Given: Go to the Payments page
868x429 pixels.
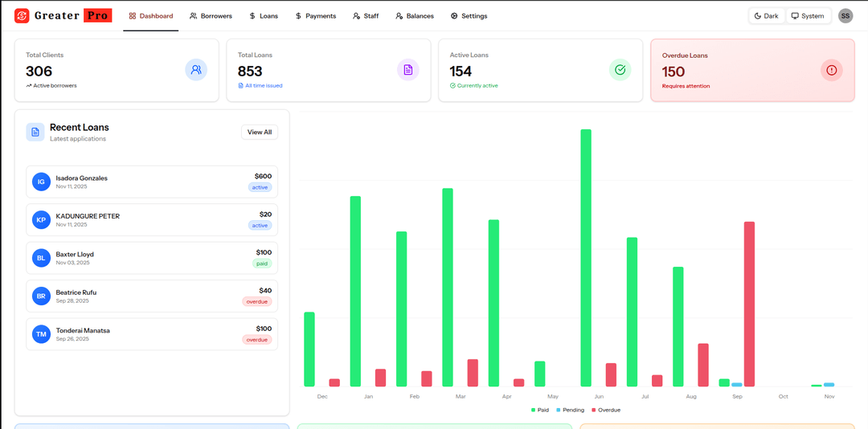Looking at the screenshot, I should click(x=316, y=16).
